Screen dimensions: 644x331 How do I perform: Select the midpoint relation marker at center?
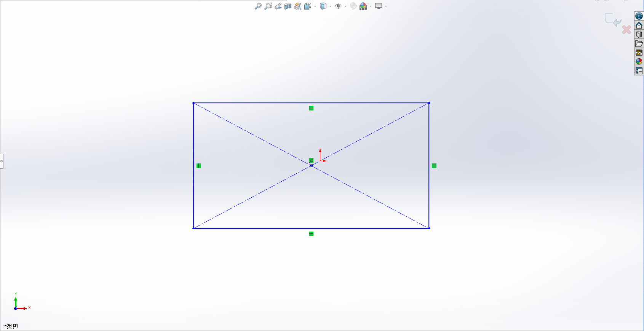(311, 160)
